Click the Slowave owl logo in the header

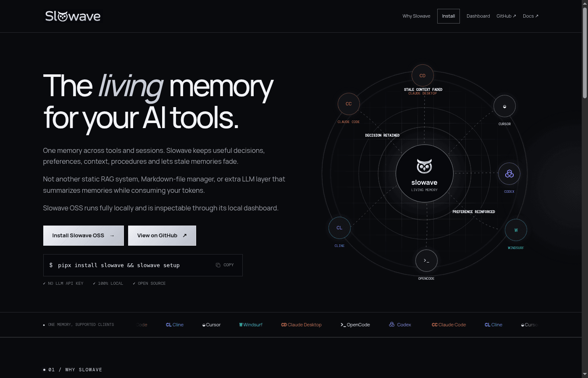(73, 16)
